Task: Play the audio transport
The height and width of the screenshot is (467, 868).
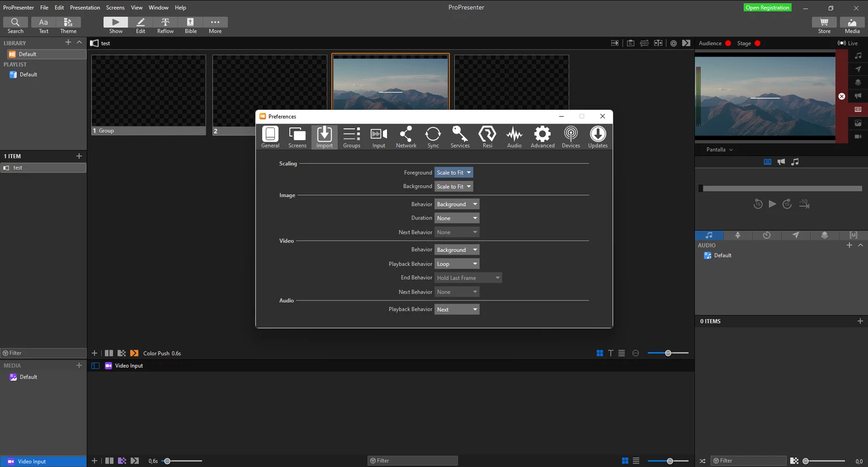Action: pyautogui.click(x=772, y=204)
